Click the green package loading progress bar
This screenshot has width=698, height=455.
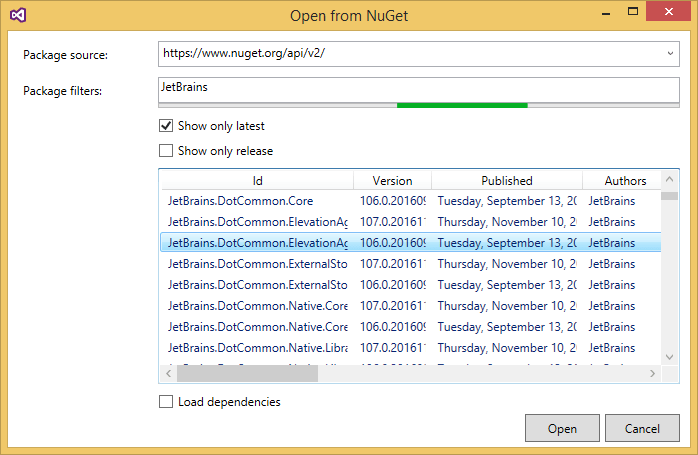click(x=462, y=104)
